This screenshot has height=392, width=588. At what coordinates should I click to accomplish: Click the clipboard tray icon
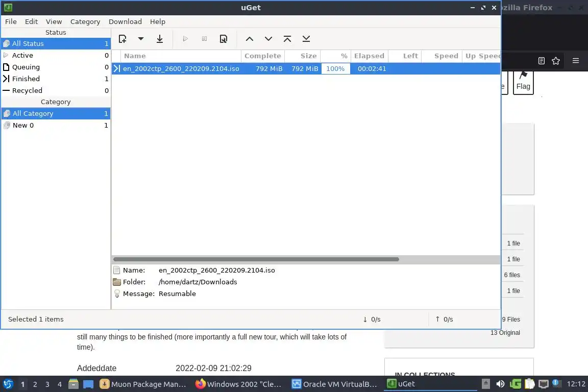click(529, 384)
